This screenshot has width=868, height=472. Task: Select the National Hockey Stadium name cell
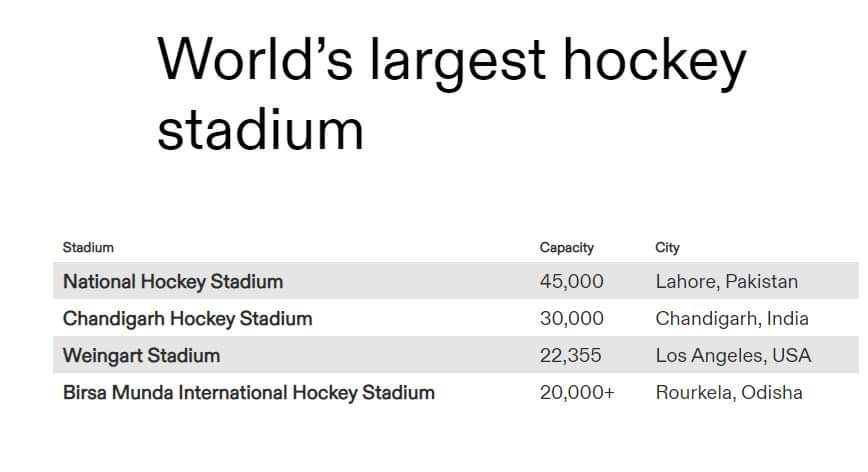(173, 282)
